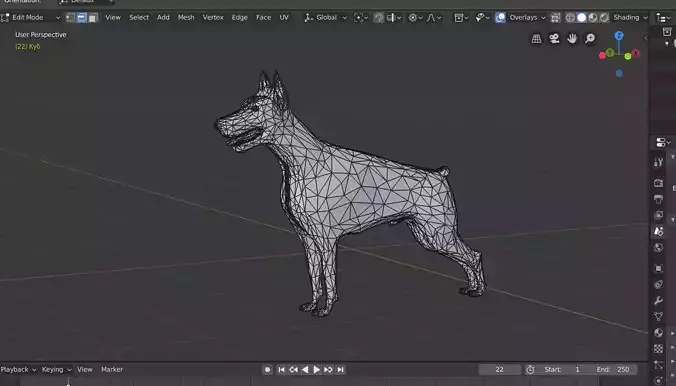Switch to wireframe shading mode

(x=570, y=18)
